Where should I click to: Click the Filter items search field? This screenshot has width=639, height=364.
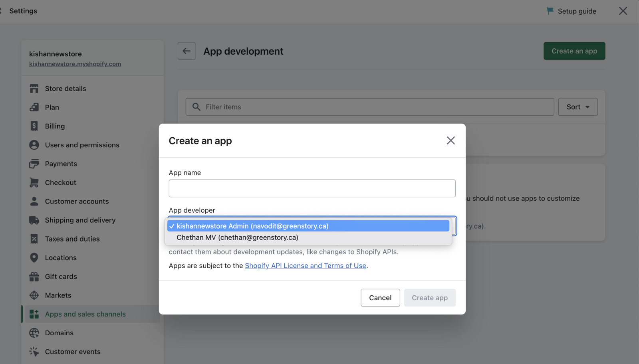(x=370, y=107)
